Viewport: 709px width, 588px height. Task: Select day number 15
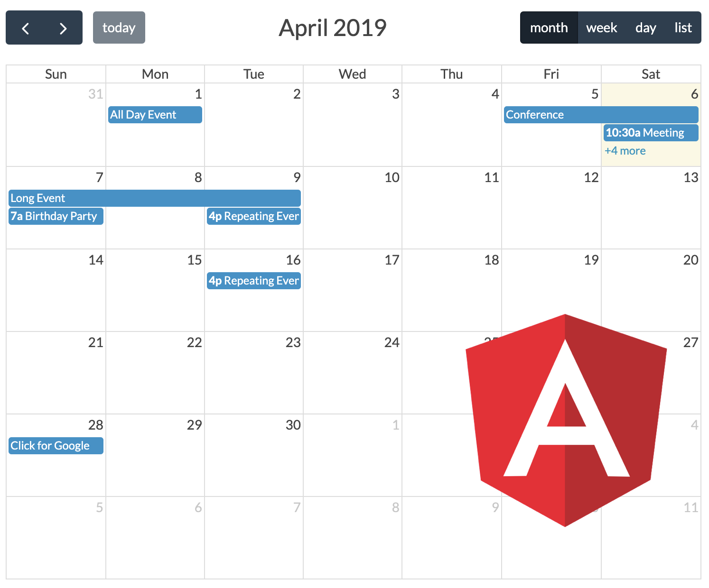(x=195, y=260)
